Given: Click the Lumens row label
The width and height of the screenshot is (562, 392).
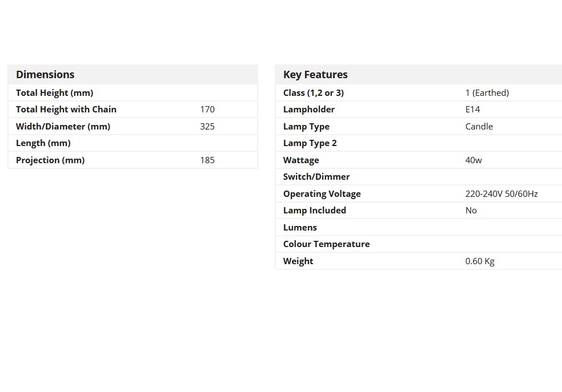Looking at the screenshot, I should coord(300,227).
